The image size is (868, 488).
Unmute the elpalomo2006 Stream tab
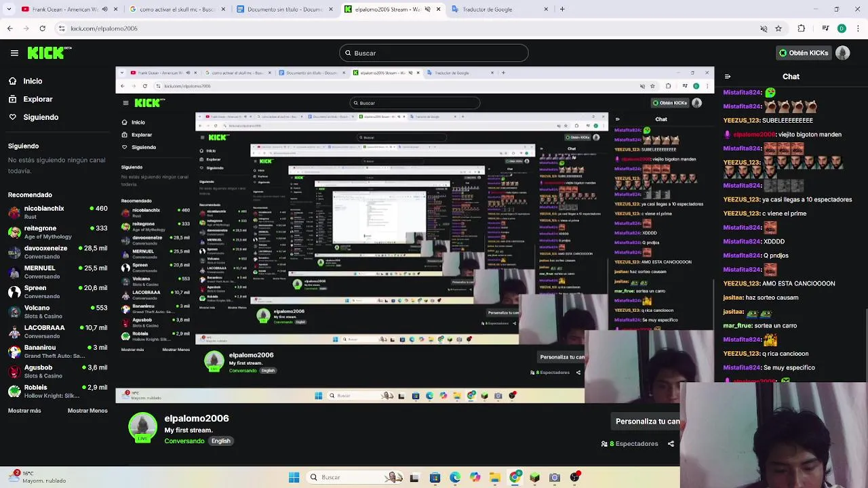pos(427,9)
